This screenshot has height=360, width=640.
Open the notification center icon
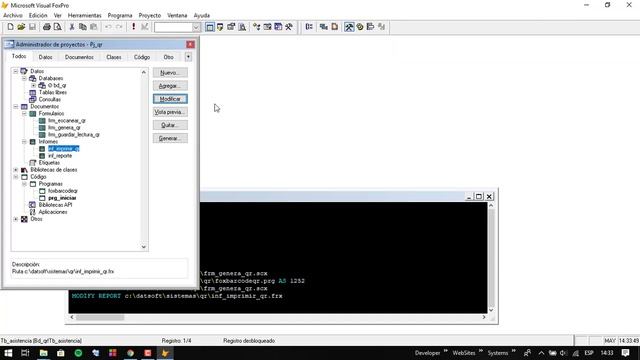625,353
